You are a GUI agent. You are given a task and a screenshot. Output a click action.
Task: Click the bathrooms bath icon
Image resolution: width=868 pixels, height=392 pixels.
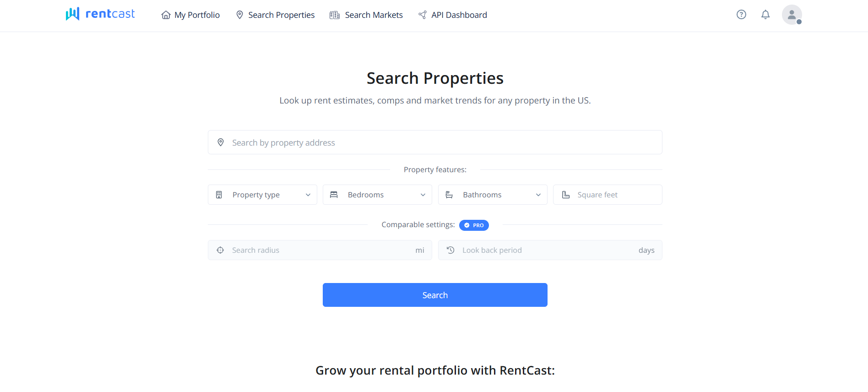pyautogui.click(x=449, y=195)
